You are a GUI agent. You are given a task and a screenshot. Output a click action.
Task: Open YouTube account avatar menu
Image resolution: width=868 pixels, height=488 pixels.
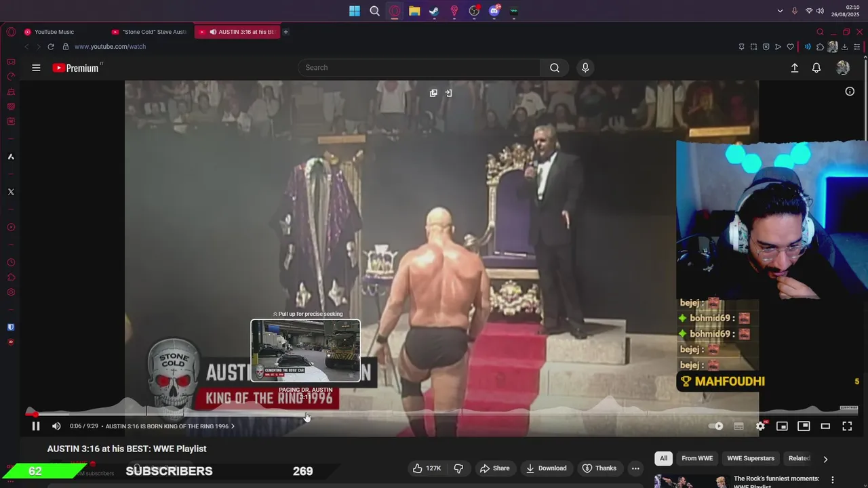click(843, 68)
